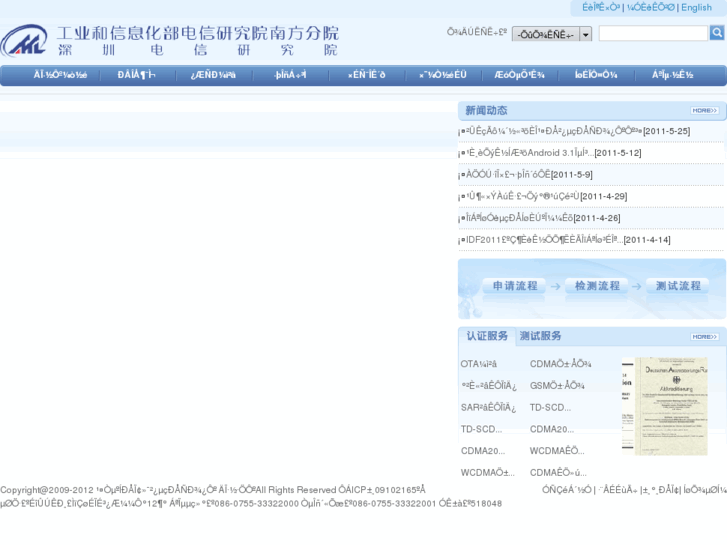Click the TD-SCD... link in right service column
The image size is (727, 545).
(550, 408)
